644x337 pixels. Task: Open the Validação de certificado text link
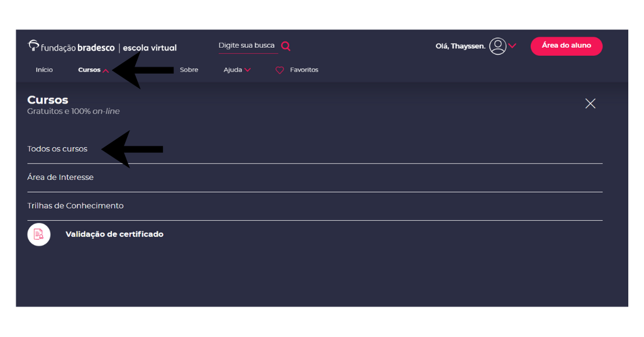point(114,235)
